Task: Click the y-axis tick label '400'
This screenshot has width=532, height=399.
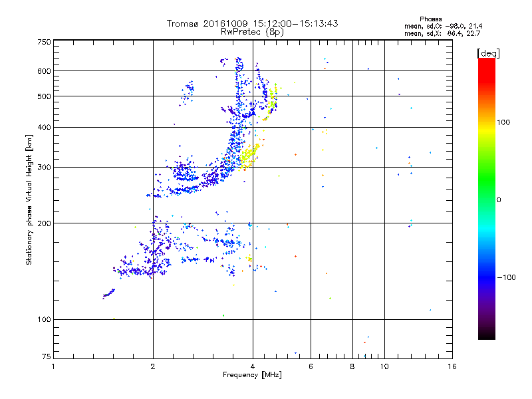Action: point(44,128)
